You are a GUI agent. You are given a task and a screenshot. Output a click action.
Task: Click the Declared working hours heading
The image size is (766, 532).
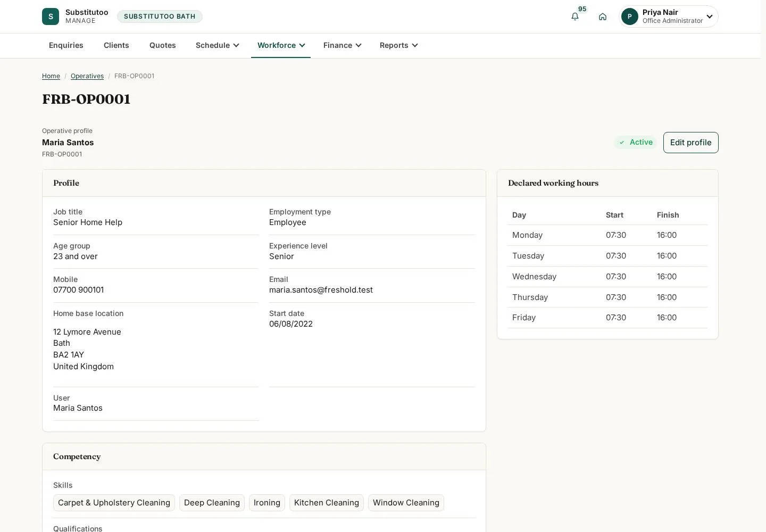tap(553, 183)
